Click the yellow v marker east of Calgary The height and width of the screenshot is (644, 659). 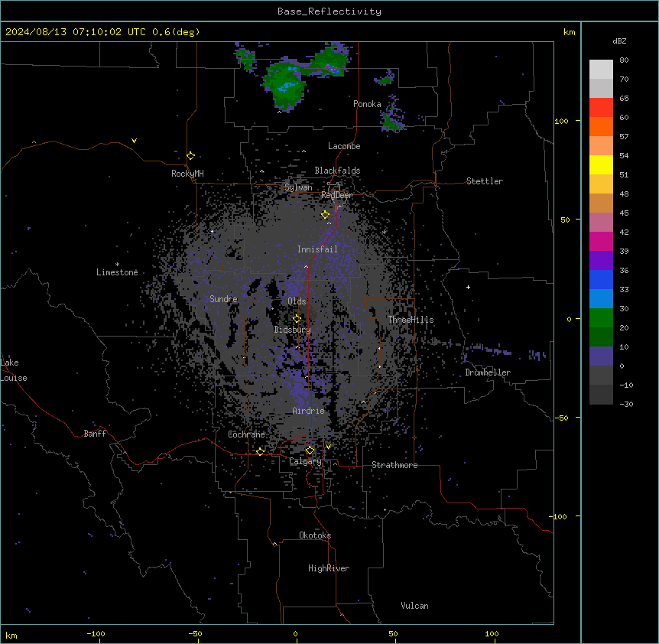[328, 447]
